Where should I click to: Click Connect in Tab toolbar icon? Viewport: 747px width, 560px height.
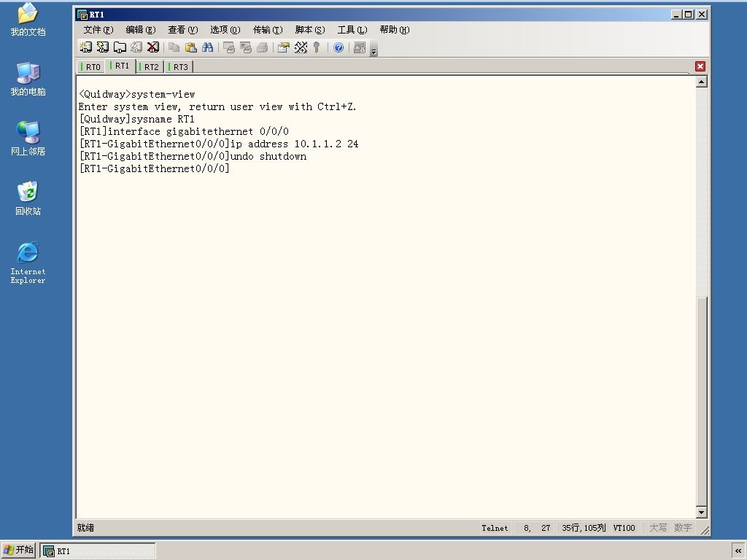pyautogui.click(x=120, y=47)
